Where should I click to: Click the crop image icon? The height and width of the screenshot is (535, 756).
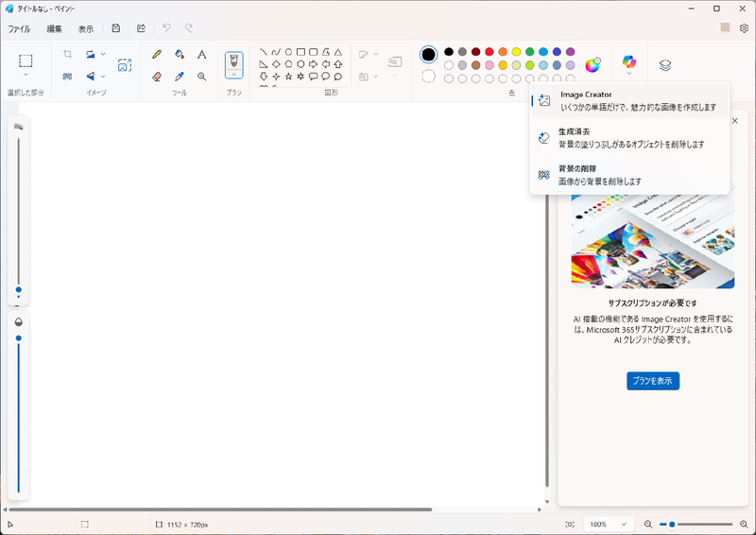67,54
